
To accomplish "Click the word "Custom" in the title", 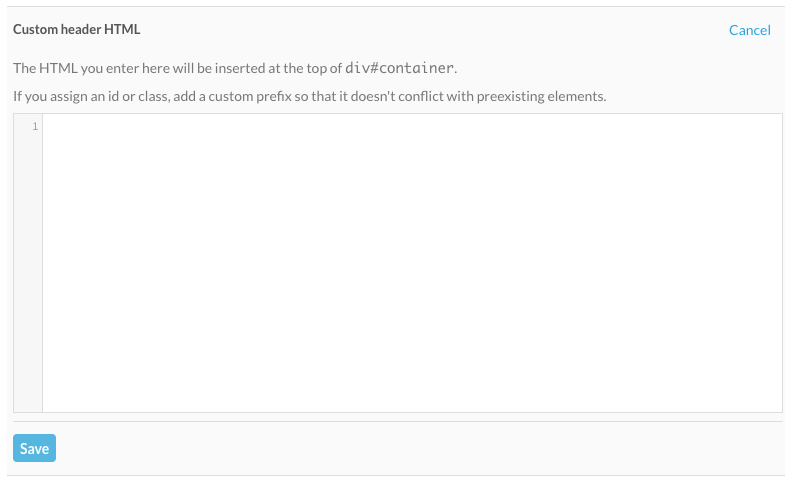I will click(34, 30).
